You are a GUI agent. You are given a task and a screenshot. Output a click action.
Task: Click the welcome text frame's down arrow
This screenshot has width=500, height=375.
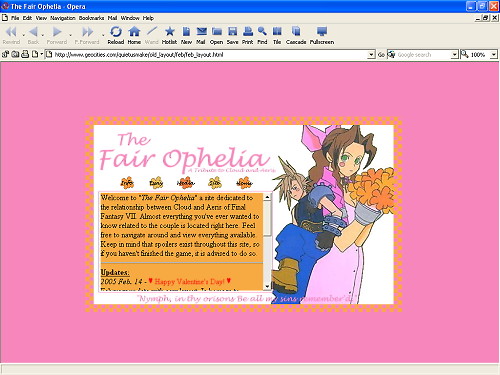(x=267, y=286)
